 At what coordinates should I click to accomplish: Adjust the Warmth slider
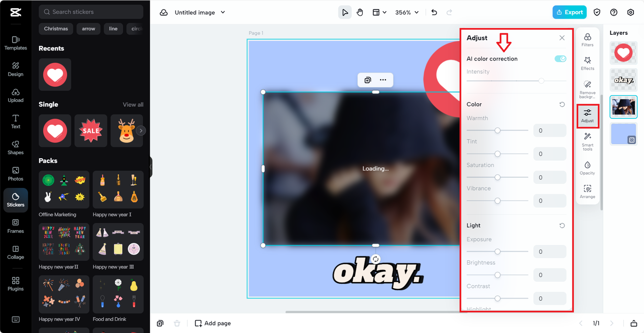click(498, 130)
